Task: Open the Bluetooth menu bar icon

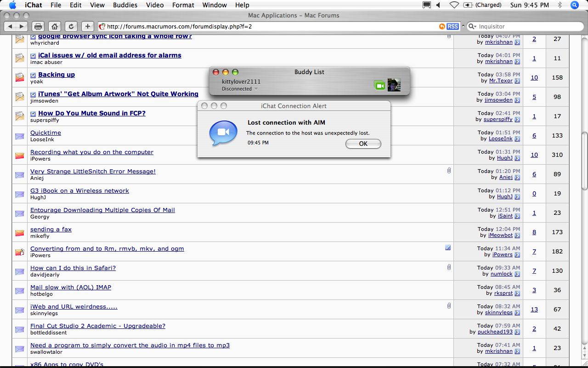Action: (x=560, y=5)
